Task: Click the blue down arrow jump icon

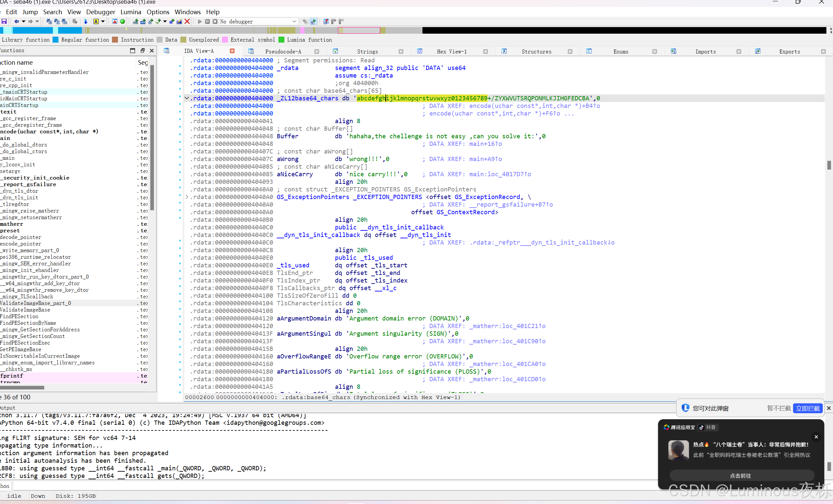Action: pyautogui.click(x=86, y=21)
